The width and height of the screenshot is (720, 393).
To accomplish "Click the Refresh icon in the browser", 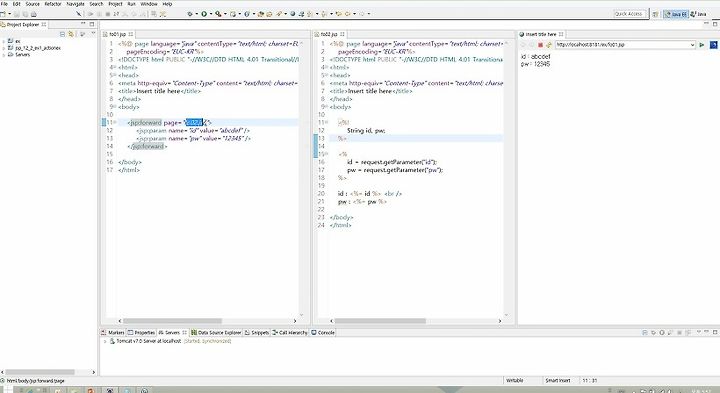I will click(549, 45).
